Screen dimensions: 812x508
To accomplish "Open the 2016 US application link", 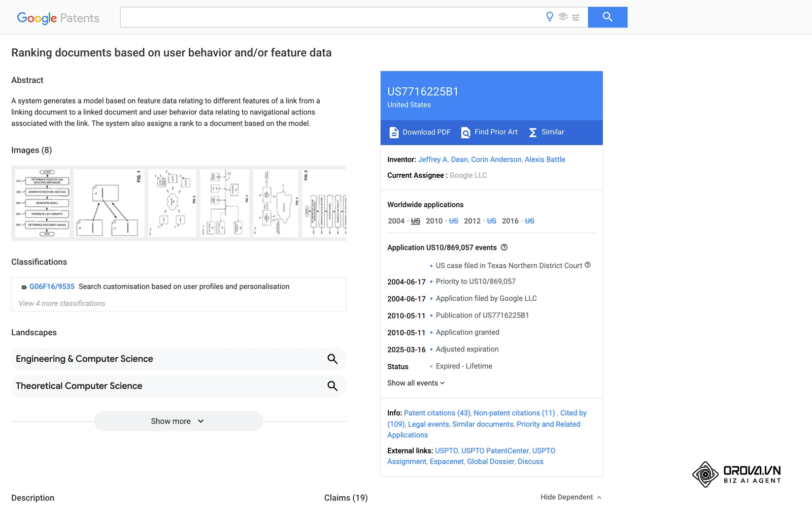I will pos(530,221).
